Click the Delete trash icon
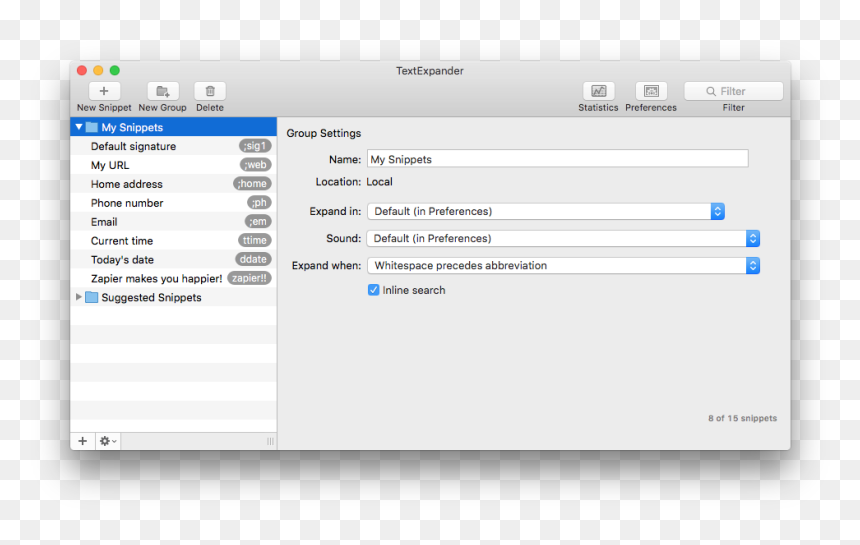Viewport: 860px width, 545px height. (x=210, y=91)
